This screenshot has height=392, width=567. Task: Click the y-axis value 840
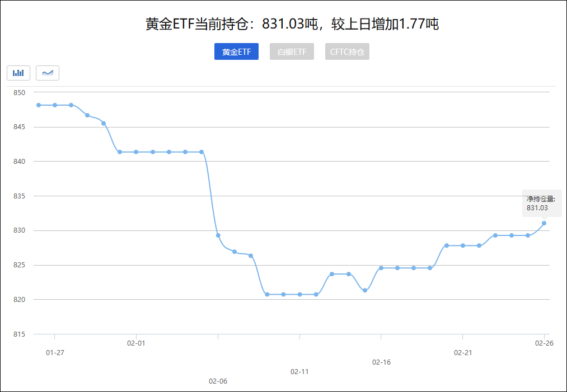[x=20, y=162]
